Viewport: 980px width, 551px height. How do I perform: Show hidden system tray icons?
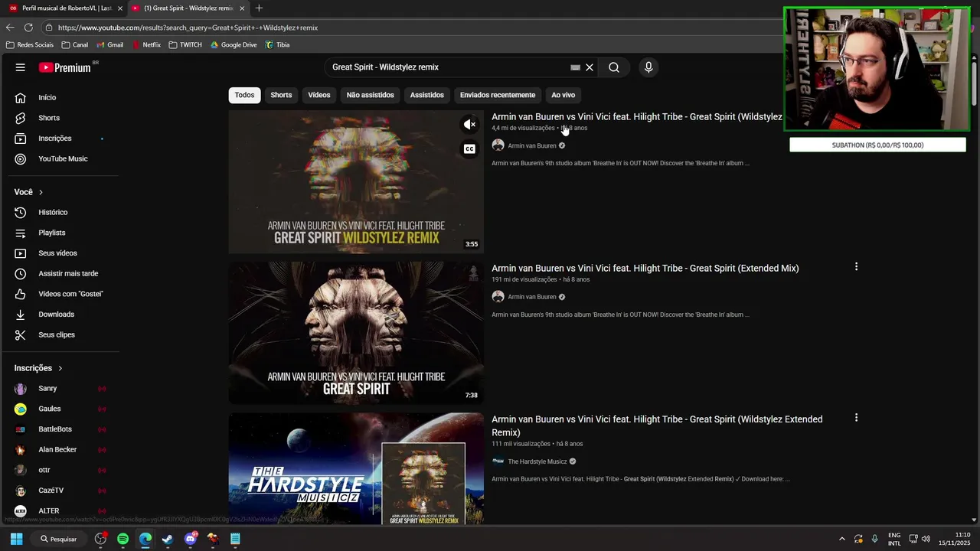[x=841, y=539]
